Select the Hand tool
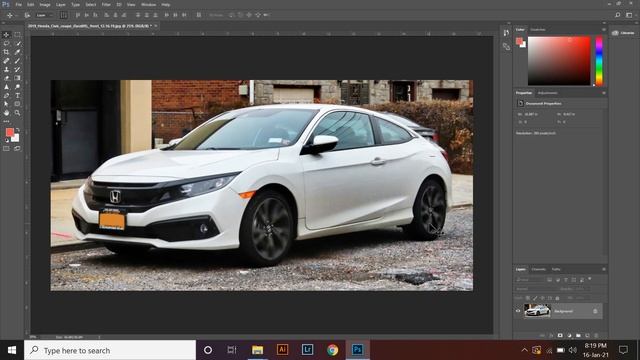The image size is (640, 360). 6,113
